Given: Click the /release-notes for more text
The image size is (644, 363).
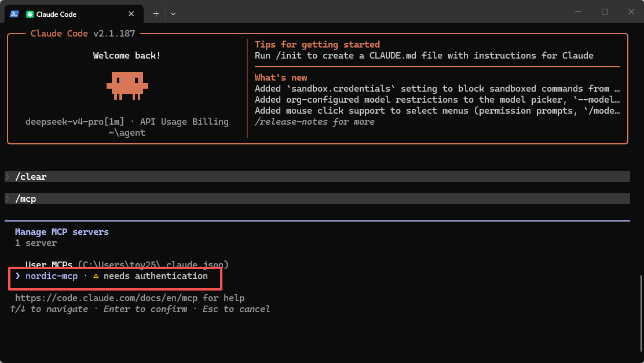Looking at the screenshot, I should 314,122.
